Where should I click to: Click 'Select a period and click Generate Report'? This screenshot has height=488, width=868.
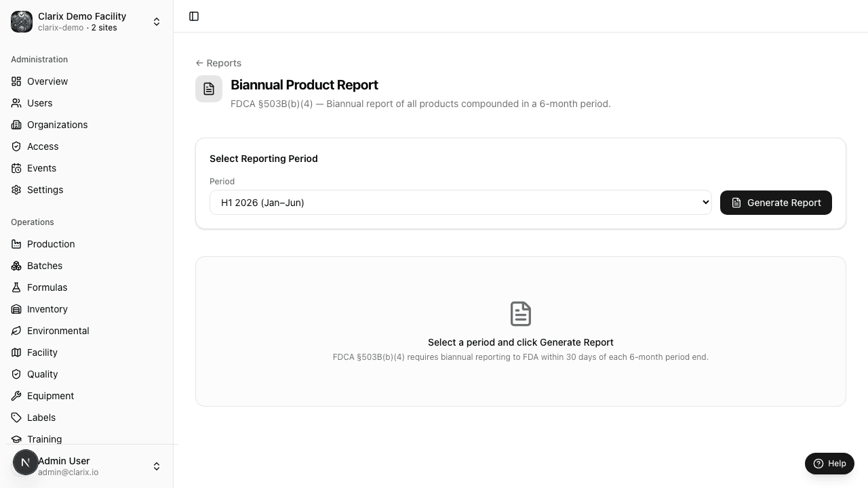[x=521, y=342]
